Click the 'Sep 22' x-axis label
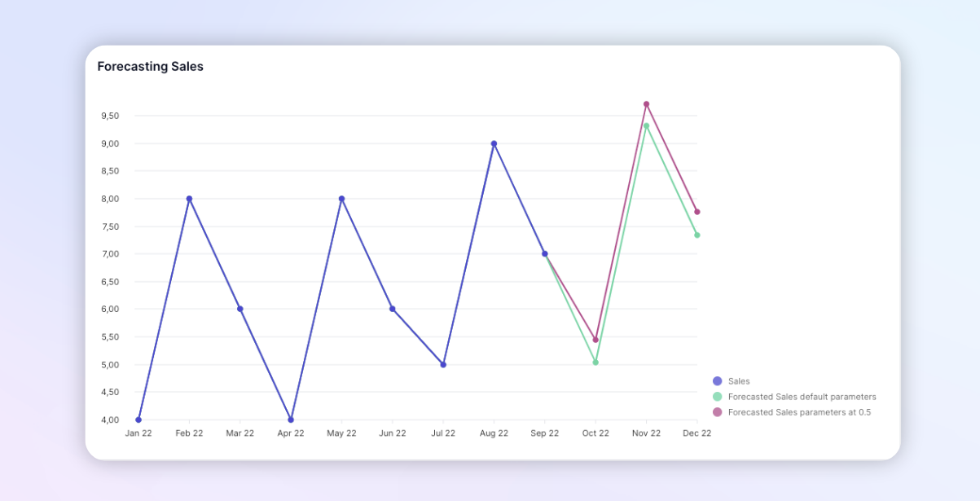Screen dimensions: 980x501 point(545,433)
